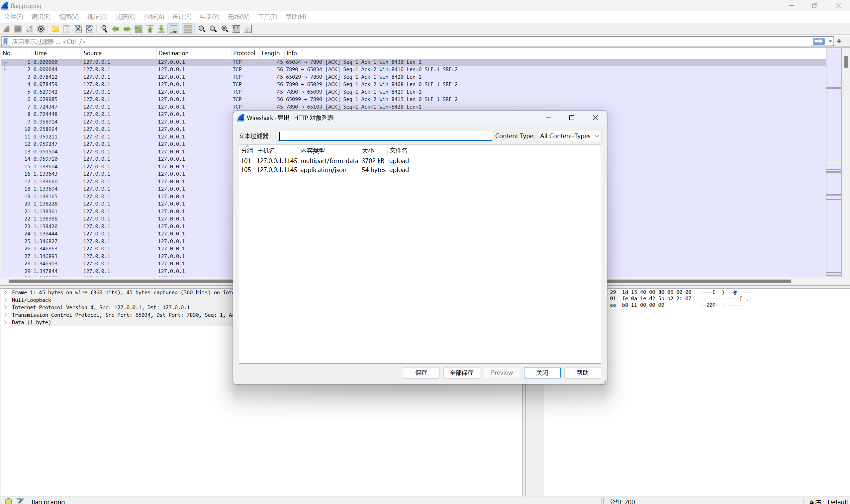Screen dimensions: 850x504
Task: Open a capture file folder icon
Action: (55, 29)
